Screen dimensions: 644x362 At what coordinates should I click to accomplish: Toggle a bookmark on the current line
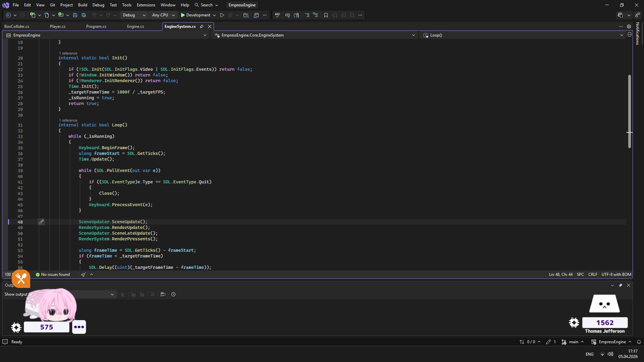point(326,15)
